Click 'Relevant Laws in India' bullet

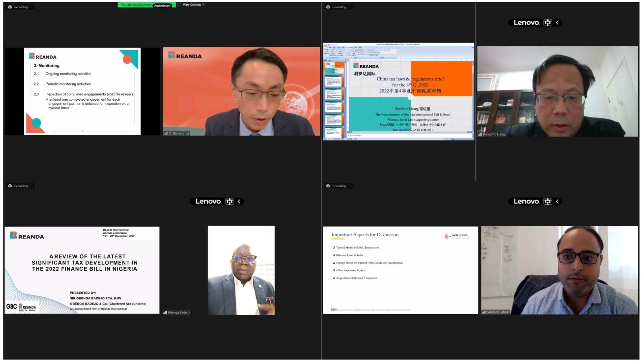(350, 255)
